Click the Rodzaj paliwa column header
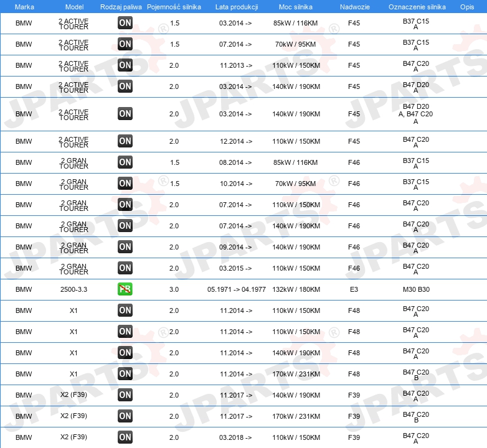 (x=121, y=7)
